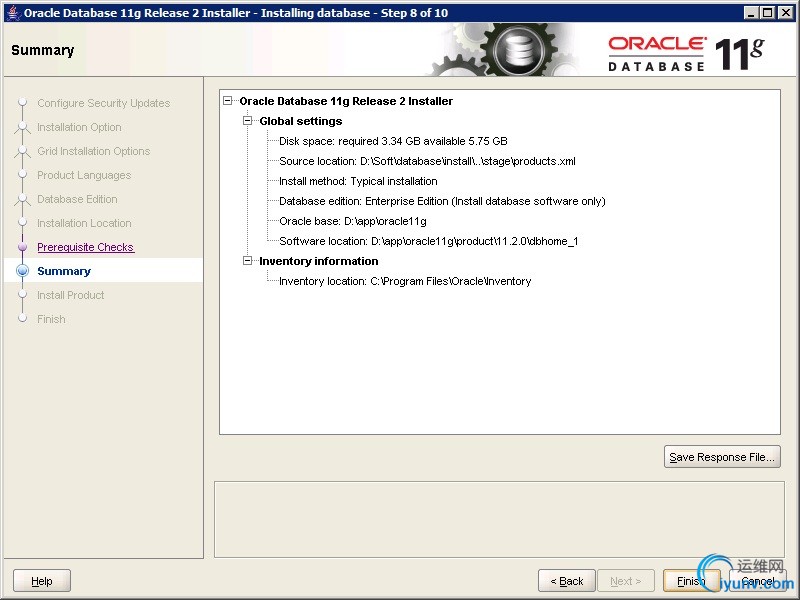Screen dimensions: 800x600
Task: Click the Java icon in title bar
Action: point(14,13)
